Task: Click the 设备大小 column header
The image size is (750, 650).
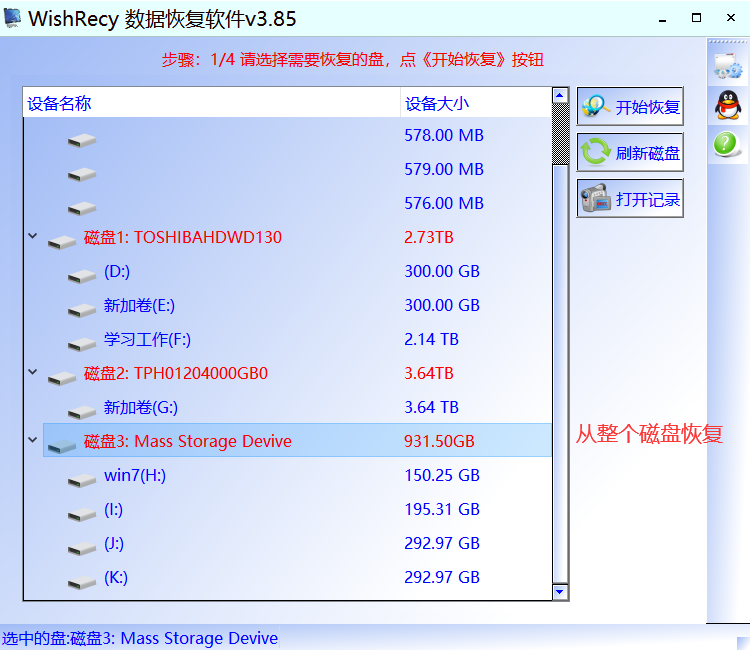Action: 476,103
